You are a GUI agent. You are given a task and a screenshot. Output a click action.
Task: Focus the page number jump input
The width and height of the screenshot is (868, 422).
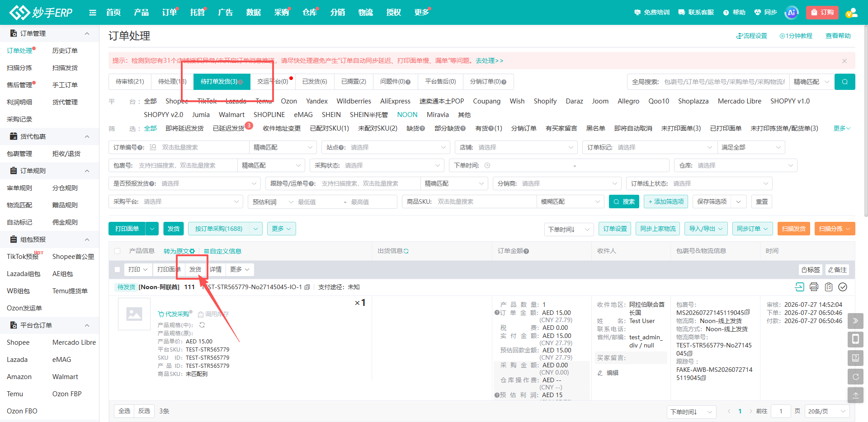[781, 411]
